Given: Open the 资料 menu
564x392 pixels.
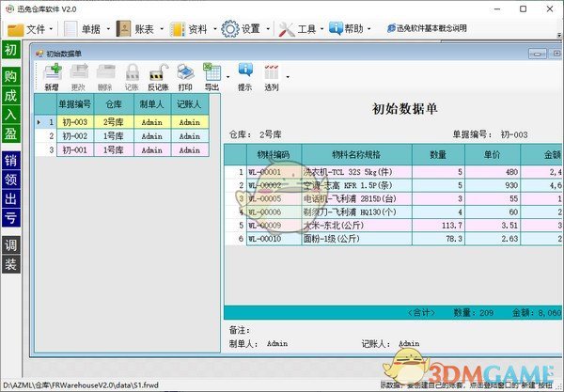Looking at the screenshot, I should (x=194, y=29).
